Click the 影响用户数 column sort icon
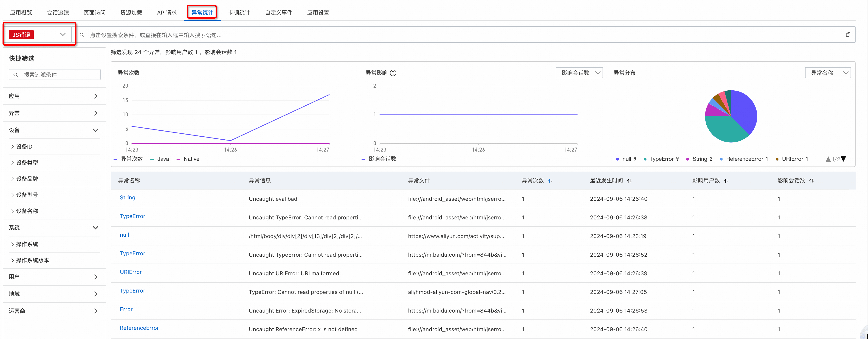The height and width of the screenshot is (339, 868). [726, 181]
